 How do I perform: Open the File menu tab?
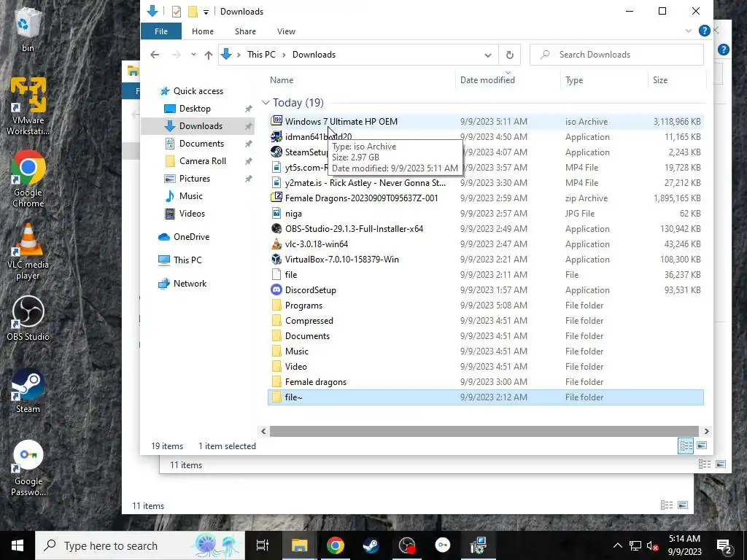(x=161, y=31)
